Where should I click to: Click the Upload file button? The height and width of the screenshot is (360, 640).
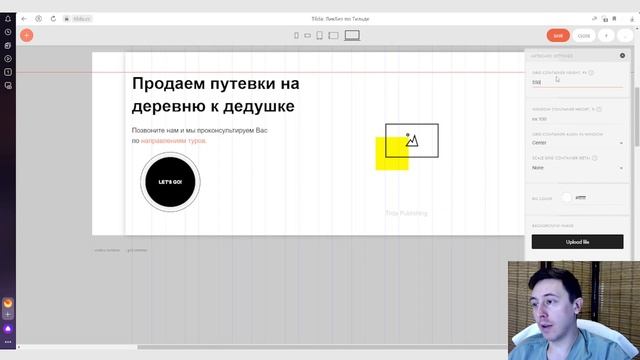click(577, 242)
